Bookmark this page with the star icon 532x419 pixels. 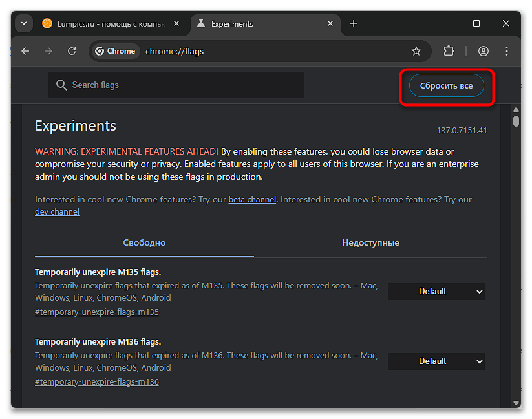[416, 51]
